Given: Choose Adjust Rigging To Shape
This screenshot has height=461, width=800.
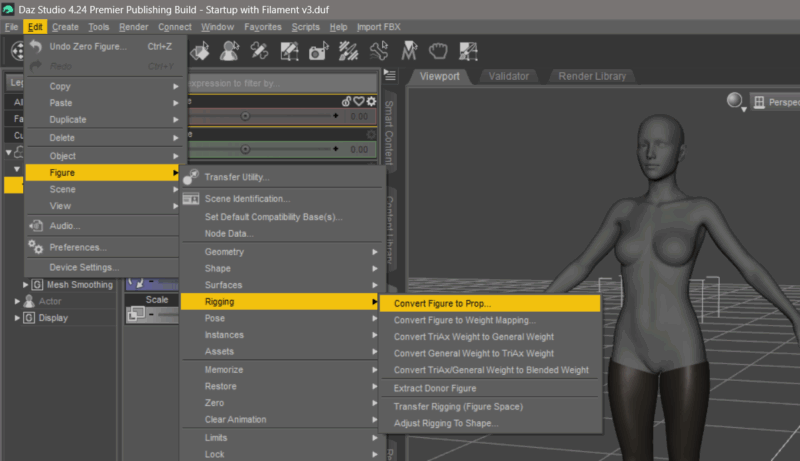Looking at the screenshot, I should tap(491, 423).
